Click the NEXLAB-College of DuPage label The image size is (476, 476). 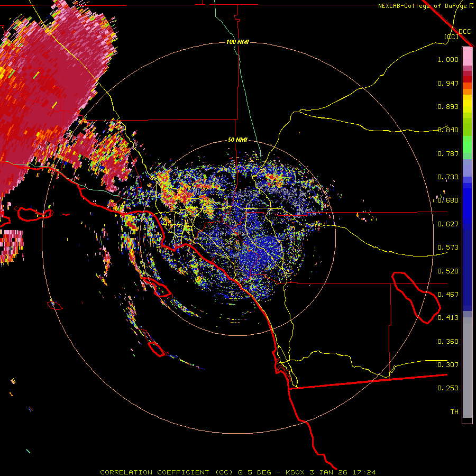pos(423,6)
